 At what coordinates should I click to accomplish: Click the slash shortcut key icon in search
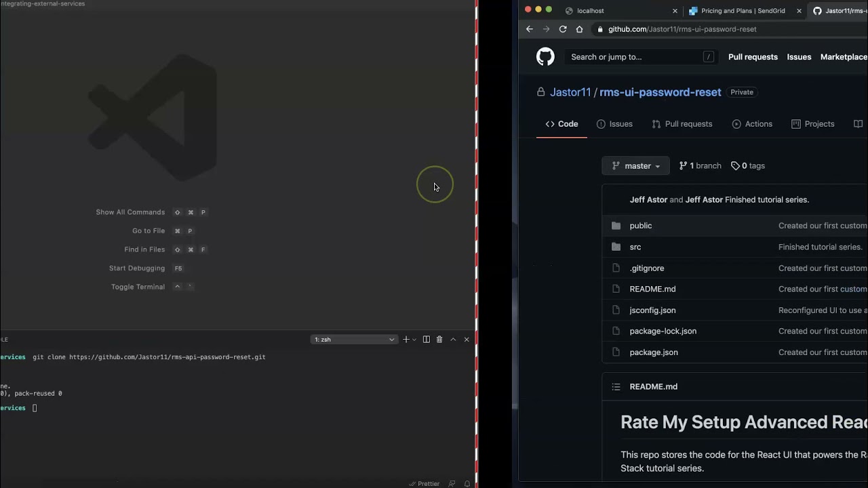click(709, 57)
